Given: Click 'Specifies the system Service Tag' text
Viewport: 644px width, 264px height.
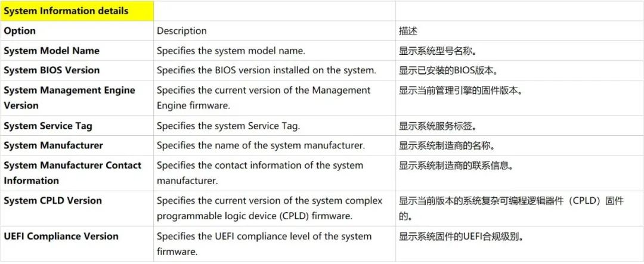Looking at the screenshot, I should point(228,126).
